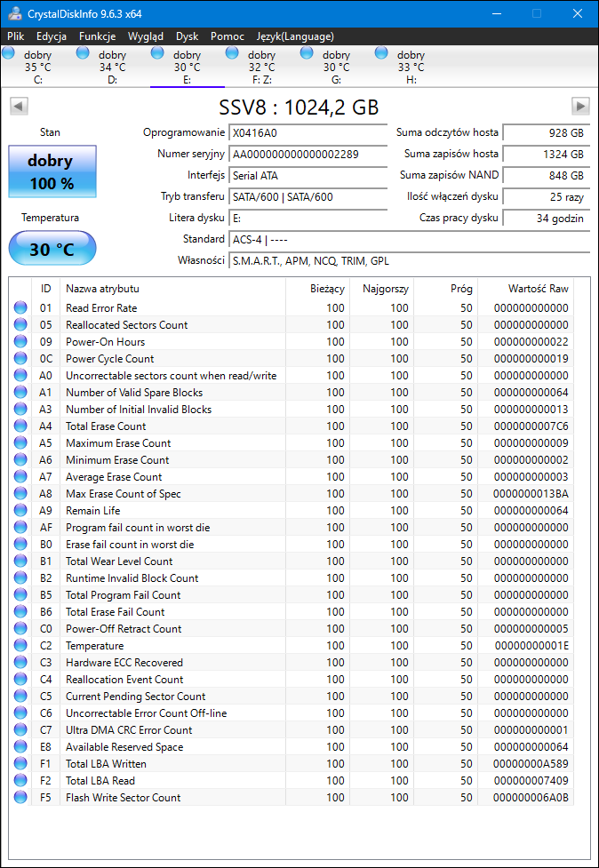
Task: Click the Własności features field
Action: [409, 261]
